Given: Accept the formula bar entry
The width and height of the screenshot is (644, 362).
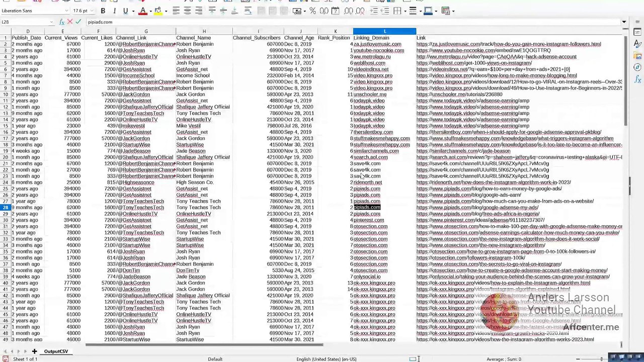Looking at the screenshot, I should click(78, 22).
